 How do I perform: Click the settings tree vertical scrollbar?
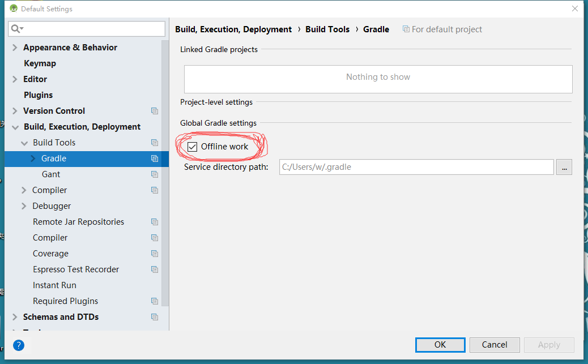(165, 173)
